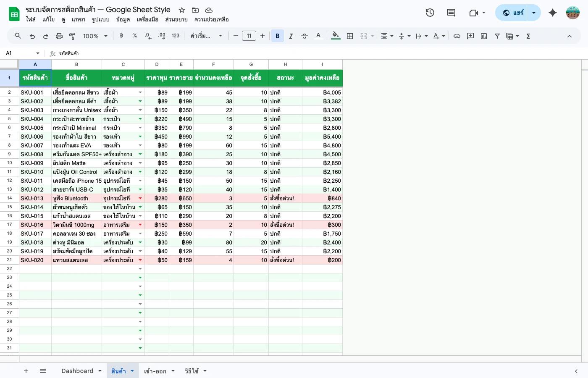Viewport: 588px width, 378px height.
Task: Open the functions menu with the sigma icon
Action: pyautogui.click(x=528, y=36)
